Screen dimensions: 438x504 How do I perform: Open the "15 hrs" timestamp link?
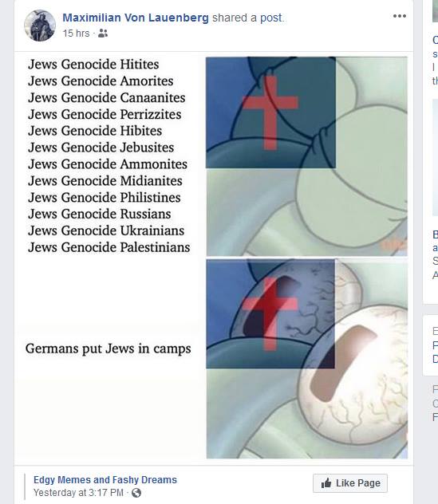click(76, 33)
